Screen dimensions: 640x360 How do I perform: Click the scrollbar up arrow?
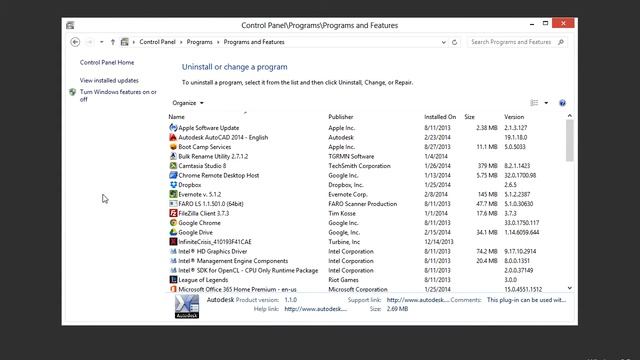[569, 116]
